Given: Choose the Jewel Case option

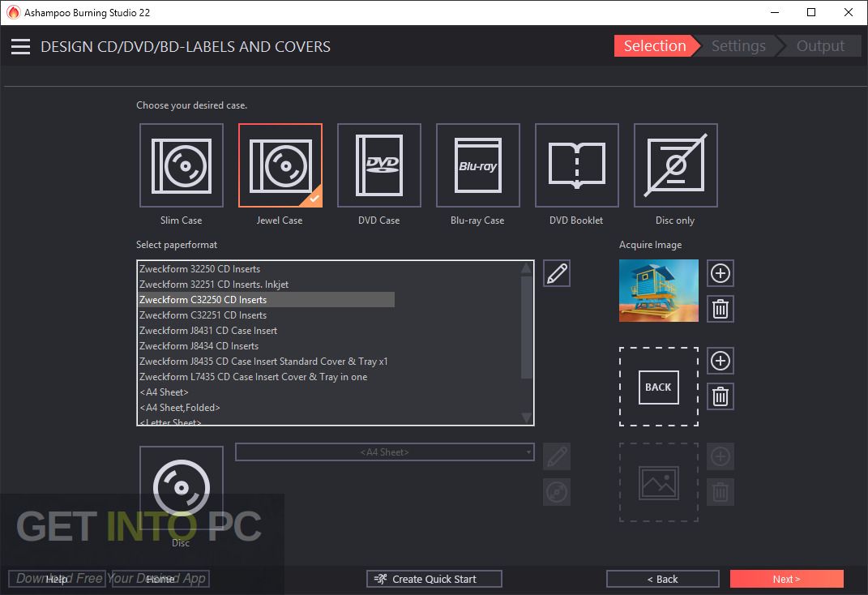Looking at the screenshot, I should (280, 165).
